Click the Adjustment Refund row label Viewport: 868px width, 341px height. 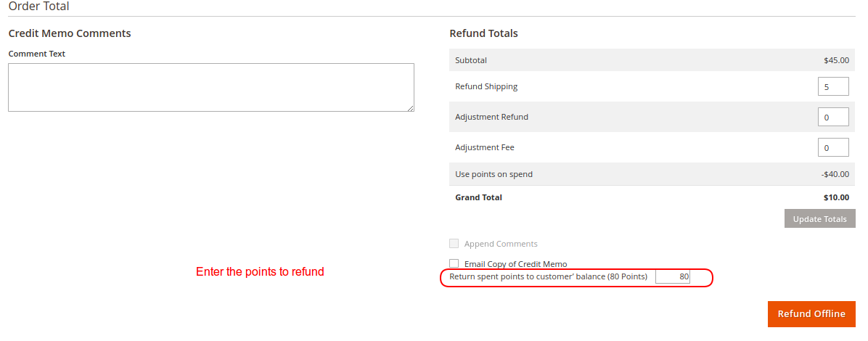click(491, 118)
